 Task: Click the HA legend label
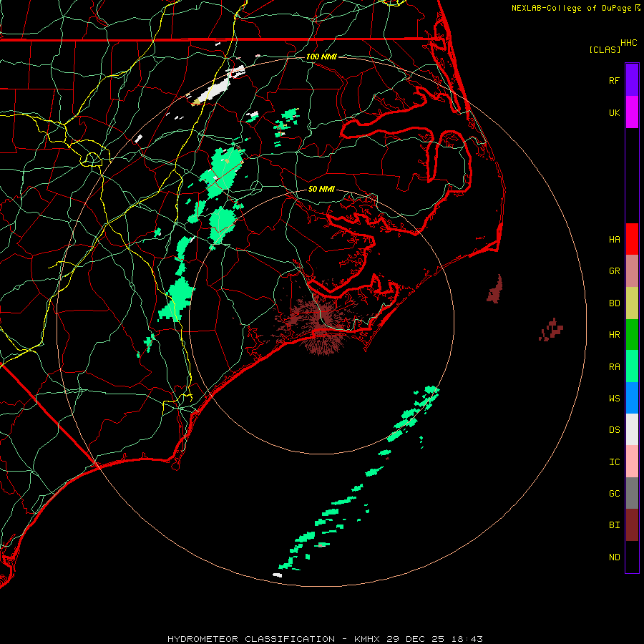[x=614, y=240]
